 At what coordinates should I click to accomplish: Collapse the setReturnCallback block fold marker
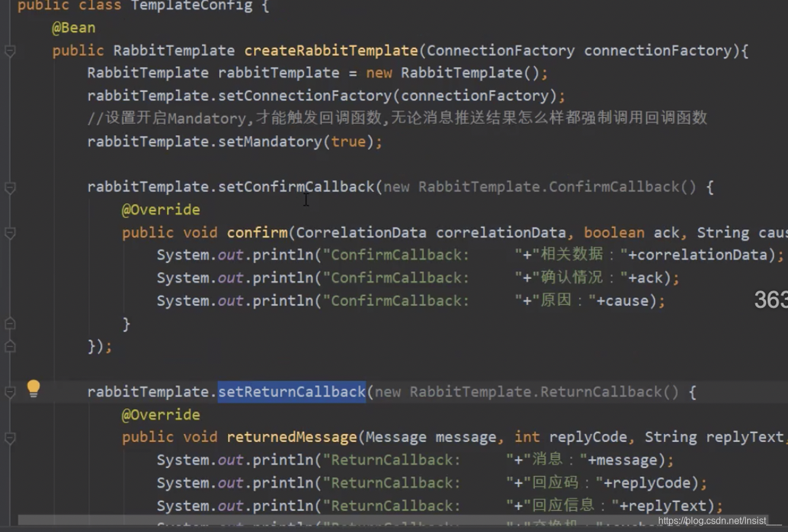[10, 392]
